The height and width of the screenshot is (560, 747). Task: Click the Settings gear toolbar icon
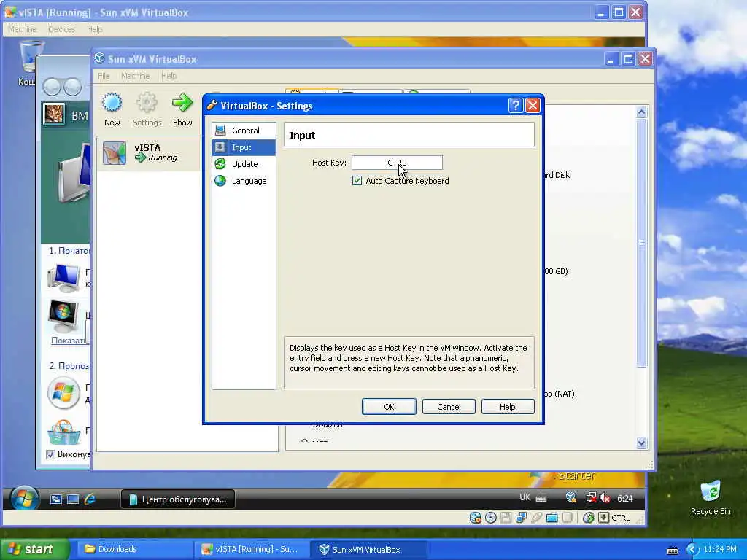[x=147, y=109]
